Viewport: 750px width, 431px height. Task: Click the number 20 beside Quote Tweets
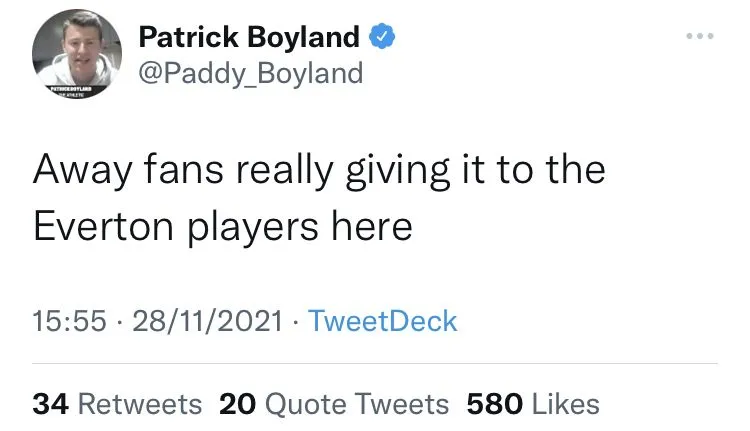pos(239,404)
